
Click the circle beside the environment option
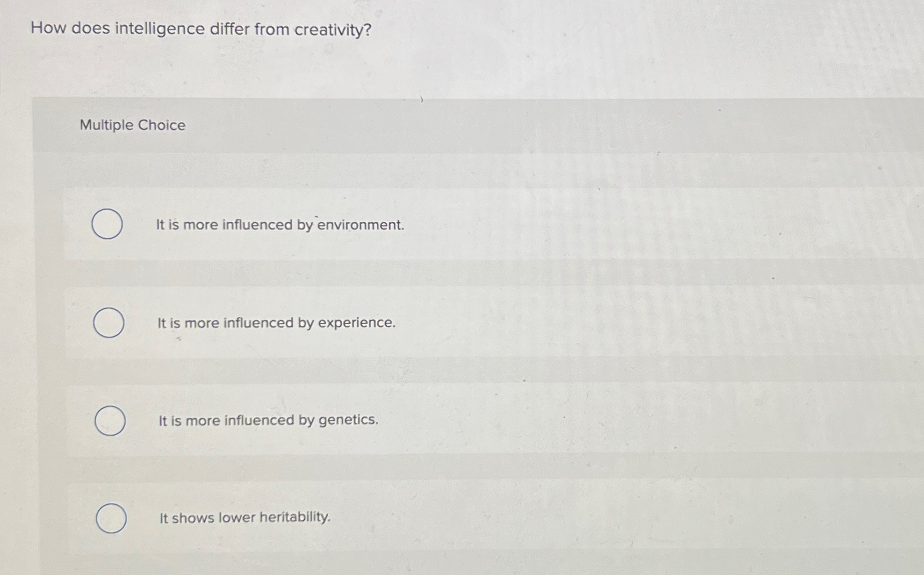point(107,225)
